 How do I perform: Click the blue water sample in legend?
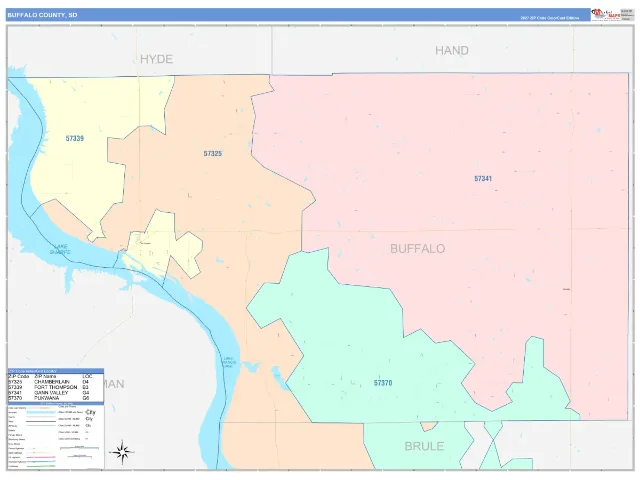click(41, 412)
